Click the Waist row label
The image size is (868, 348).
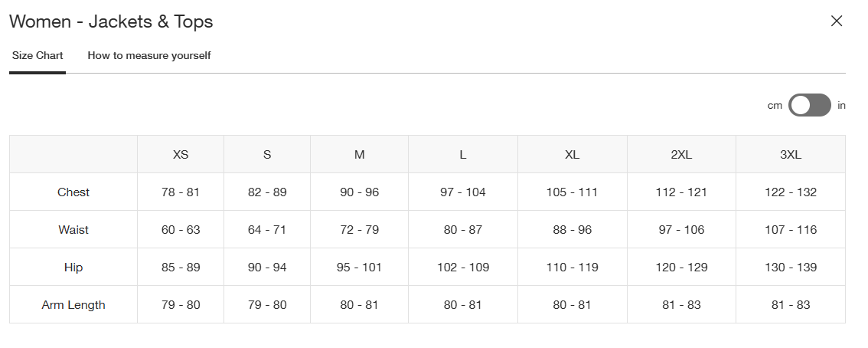click(x=73, y=230)
